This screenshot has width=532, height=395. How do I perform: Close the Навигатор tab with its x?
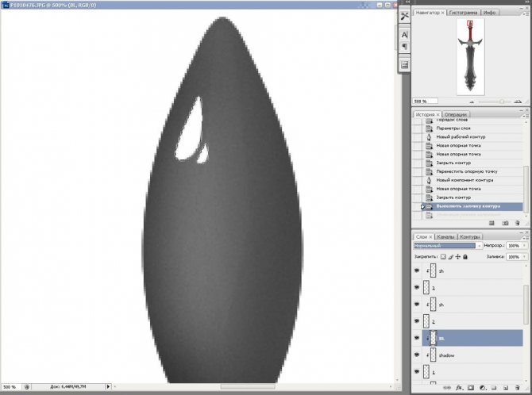(443, 13)
